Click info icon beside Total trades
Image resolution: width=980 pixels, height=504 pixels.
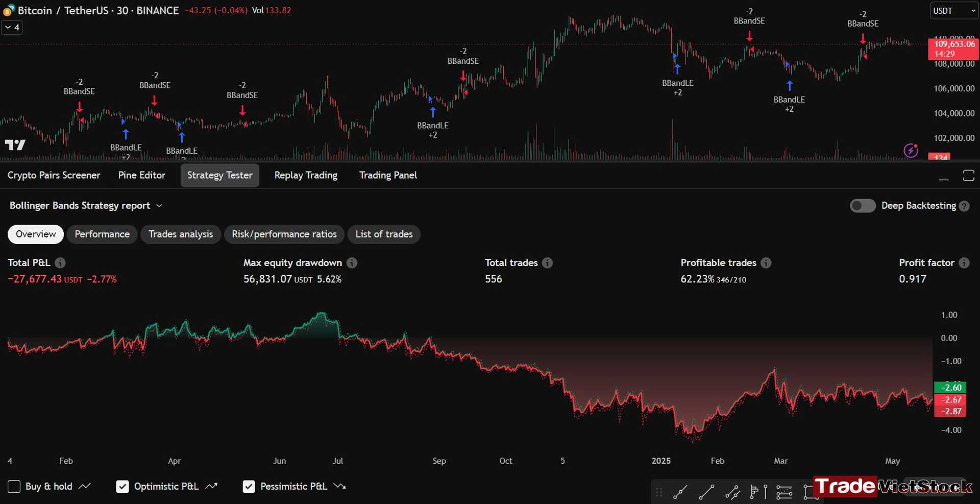coord(547,263)
